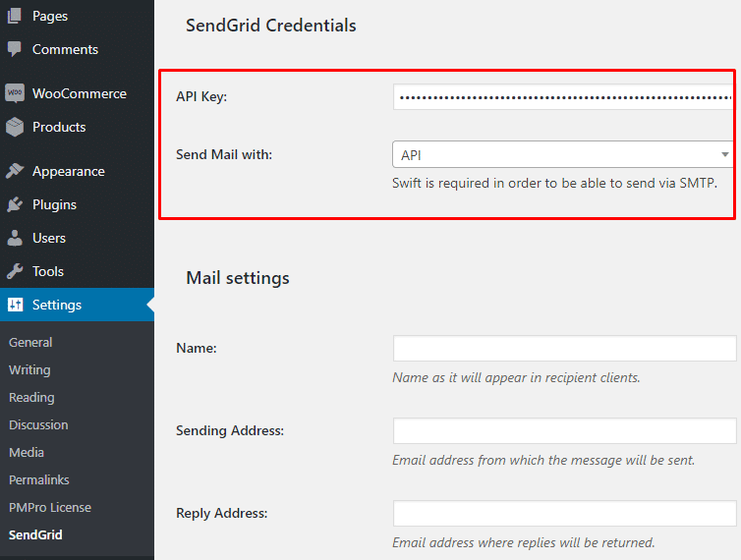Open Reading settings submenu
This screenshot has width=741, height=560.
coord(31,398)
